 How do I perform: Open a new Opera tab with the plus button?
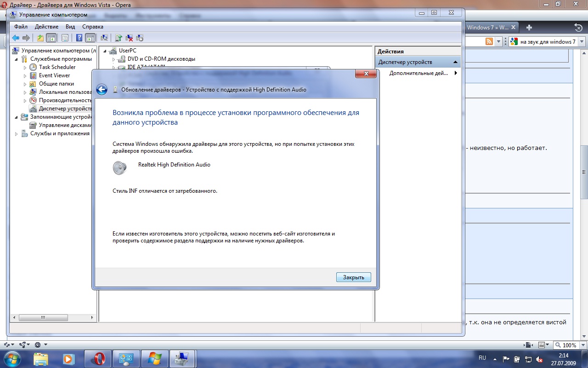click(x=529, y=27)
